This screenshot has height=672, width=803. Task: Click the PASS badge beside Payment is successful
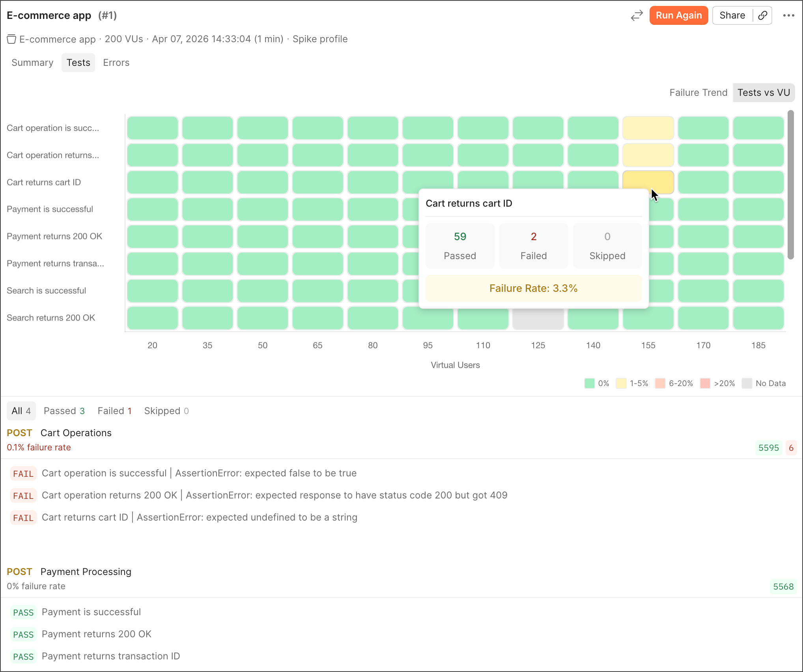pyautogui.click(x=23, y=612)
